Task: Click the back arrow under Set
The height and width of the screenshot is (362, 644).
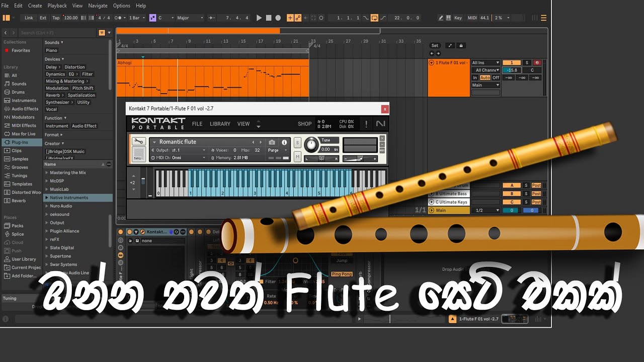Action: [x=432, y=53]
